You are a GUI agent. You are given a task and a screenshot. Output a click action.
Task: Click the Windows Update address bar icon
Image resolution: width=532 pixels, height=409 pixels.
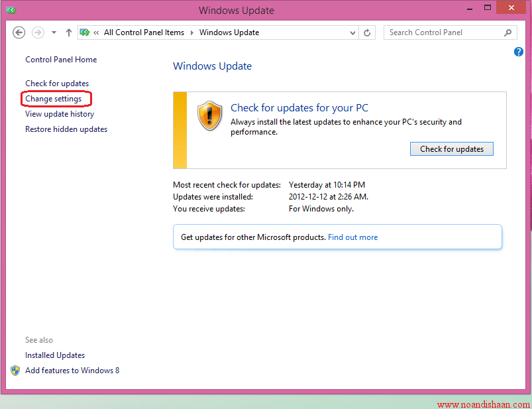(x=85, y=32)
